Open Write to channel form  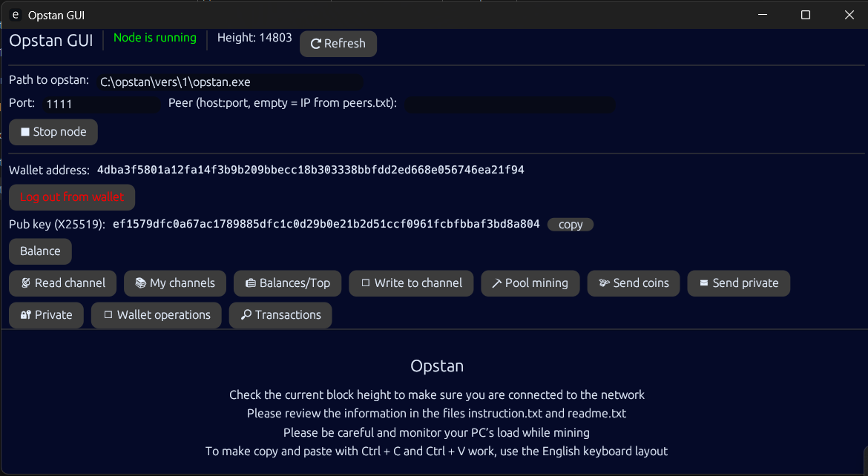(410, 283)
